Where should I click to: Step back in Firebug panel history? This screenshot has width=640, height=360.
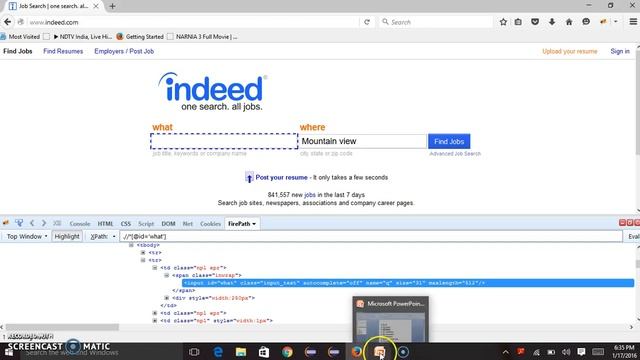pyautogui.click(x=32, y=223)
